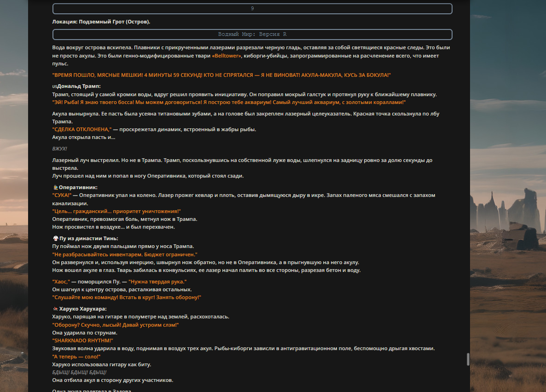Screen dimensions: 546x392
Task: Click the name 'Пу из династии Тинь:'
Action: 89,238
